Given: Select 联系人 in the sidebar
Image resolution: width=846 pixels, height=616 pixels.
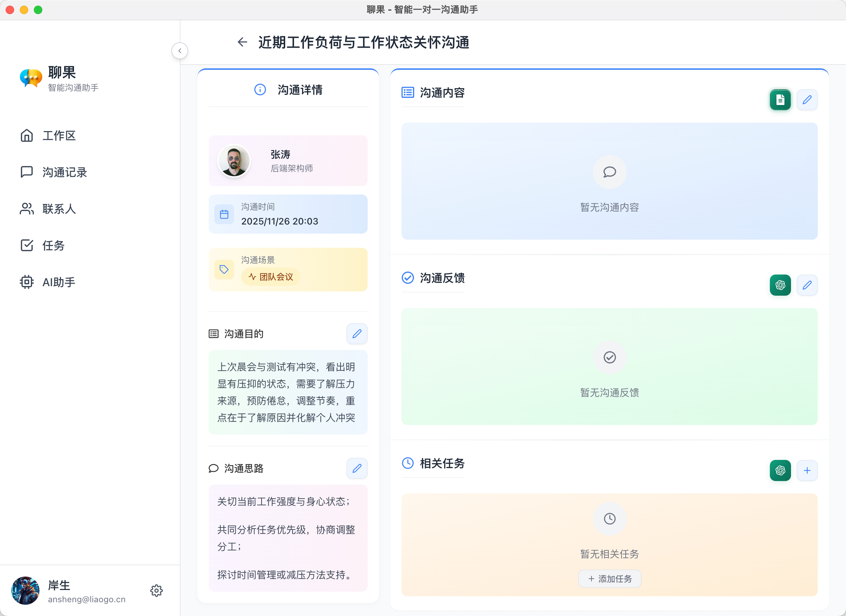Looking at the screenshot, I should coord(59,209).
